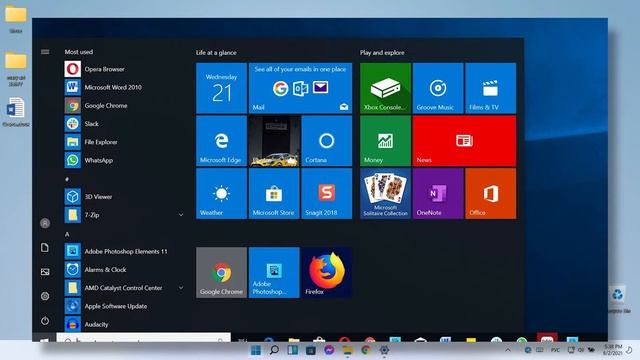Click the Windows 11 Start button on taskbar

(256, 350)
